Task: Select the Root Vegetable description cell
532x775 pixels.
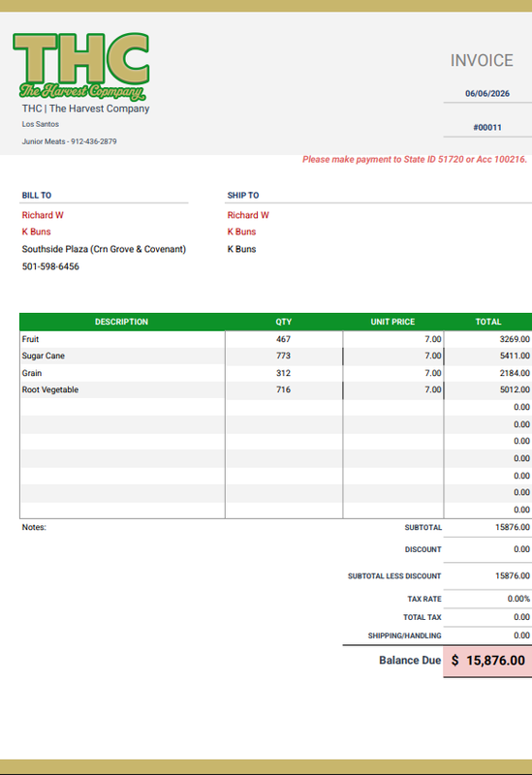Action: (x=122, y=389)
